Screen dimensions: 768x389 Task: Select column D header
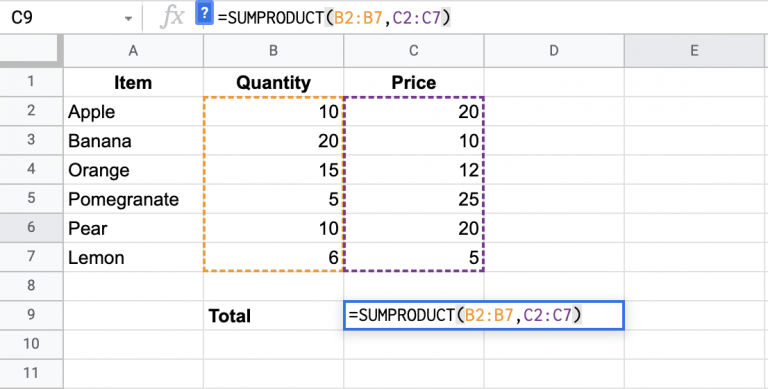click(554, 51)
